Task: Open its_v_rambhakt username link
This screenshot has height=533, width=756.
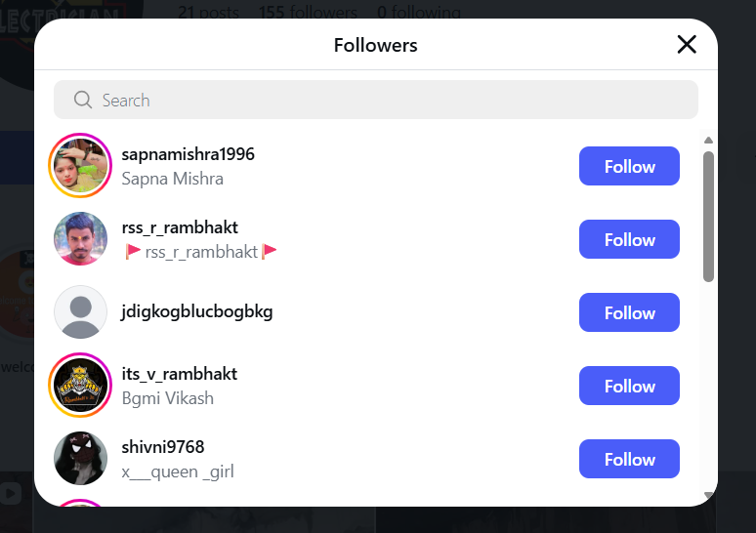Action: (179, 374)
